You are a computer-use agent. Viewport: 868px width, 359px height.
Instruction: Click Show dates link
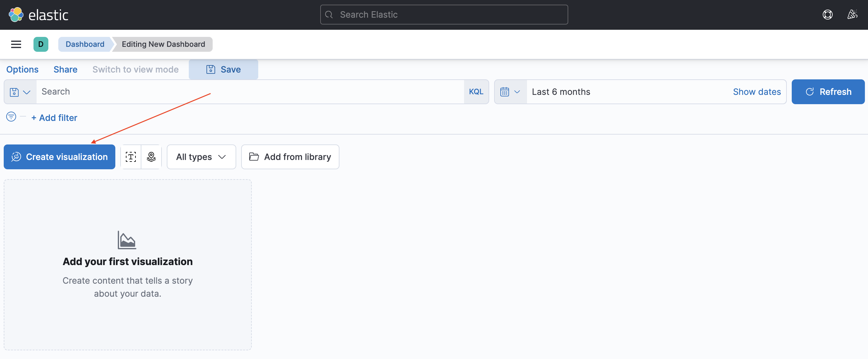pyautogui.click(x=757, y=92)
